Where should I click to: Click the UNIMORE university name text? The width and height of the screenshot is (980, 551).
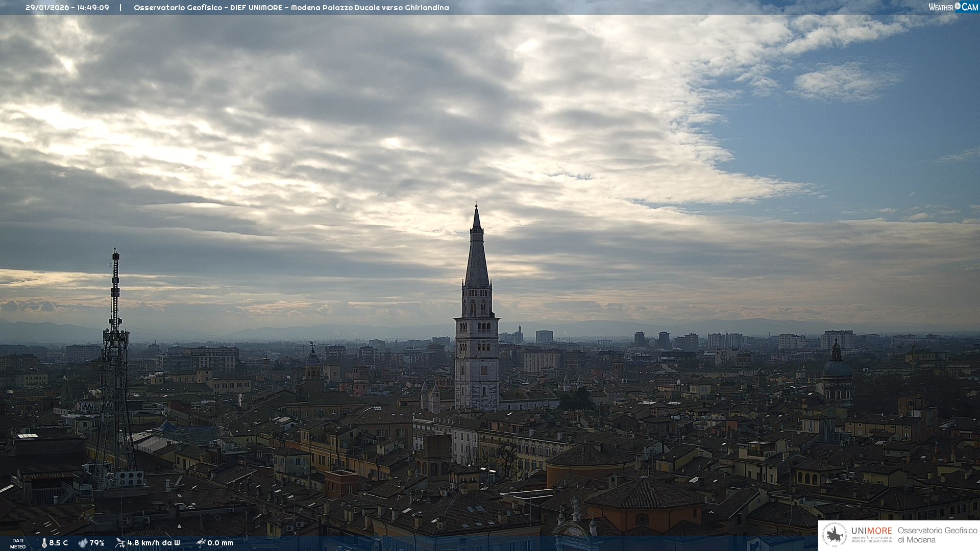pyautogui.click(x=871, y=531)
